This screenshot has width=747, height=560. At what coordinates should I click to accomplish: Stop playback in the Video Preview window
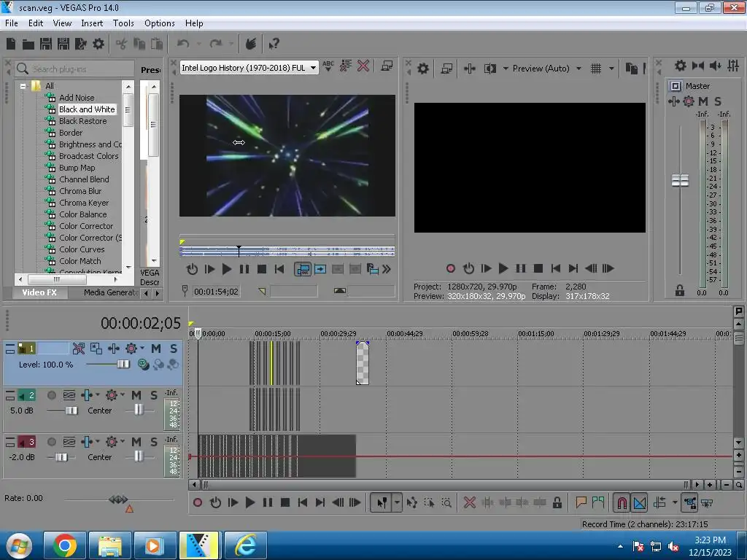(538, 268)
